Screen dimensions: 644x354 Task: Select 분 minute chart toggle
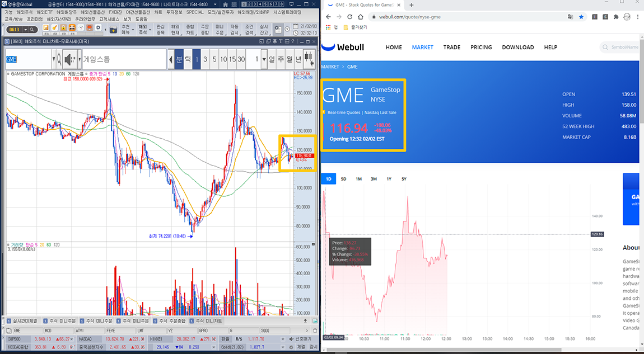click(179, 59)
